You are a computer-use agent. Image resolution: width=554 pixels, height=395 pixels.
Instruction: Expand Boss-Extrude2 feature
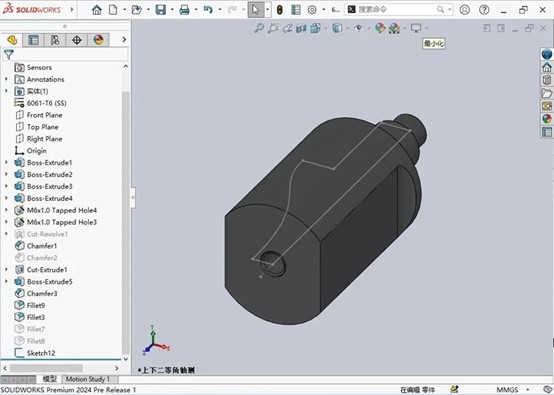pos(6,175)
